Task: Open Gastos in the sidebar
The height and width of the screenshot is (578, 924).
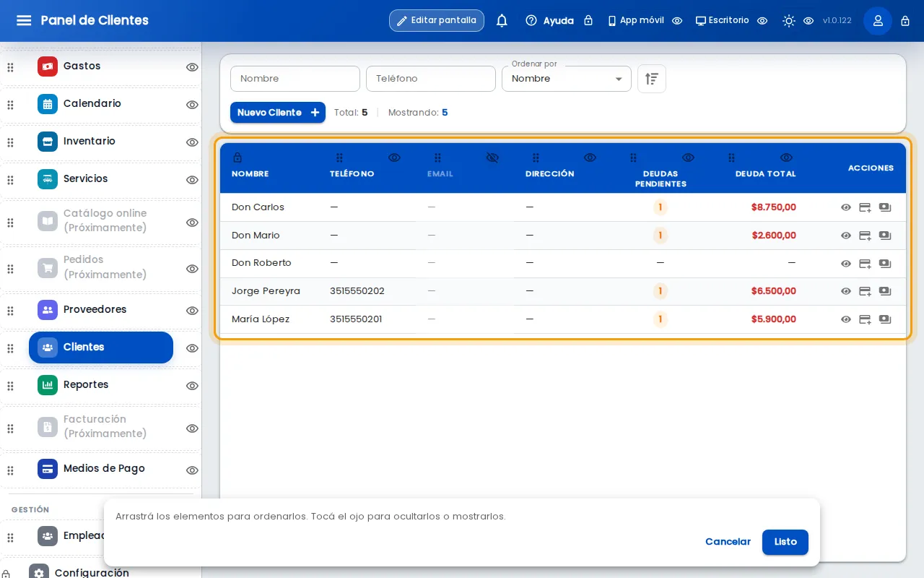Action: 101,66
